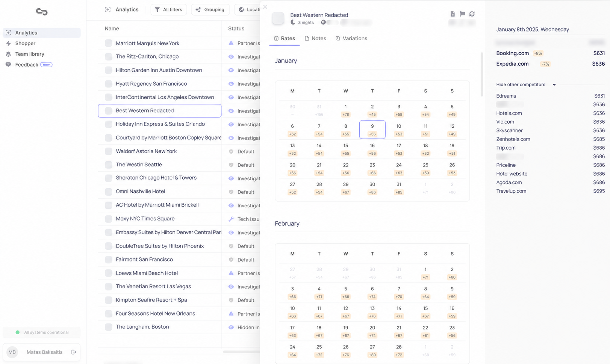Select January 30 with +86 rate
The image size is (610, 364).
pyautogui.click(x=372, y=188)
